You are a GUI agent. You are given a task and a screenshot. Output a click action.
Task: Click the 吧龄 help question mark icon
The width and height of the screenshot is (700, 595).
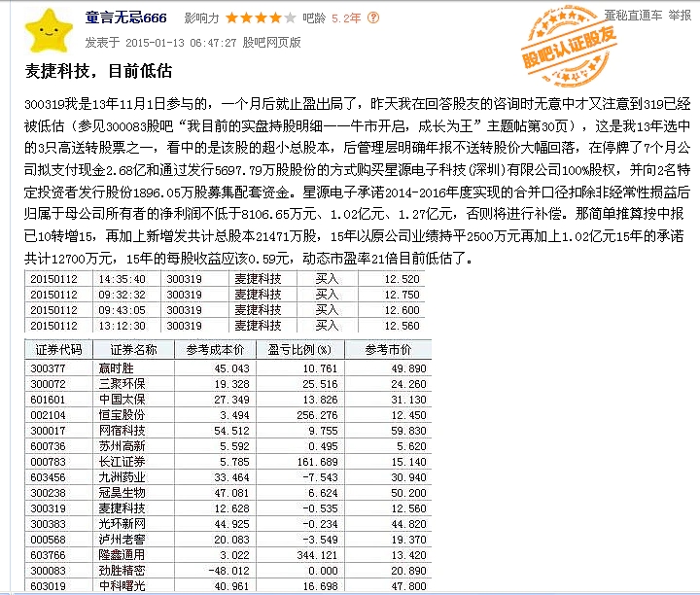point(373,17)
